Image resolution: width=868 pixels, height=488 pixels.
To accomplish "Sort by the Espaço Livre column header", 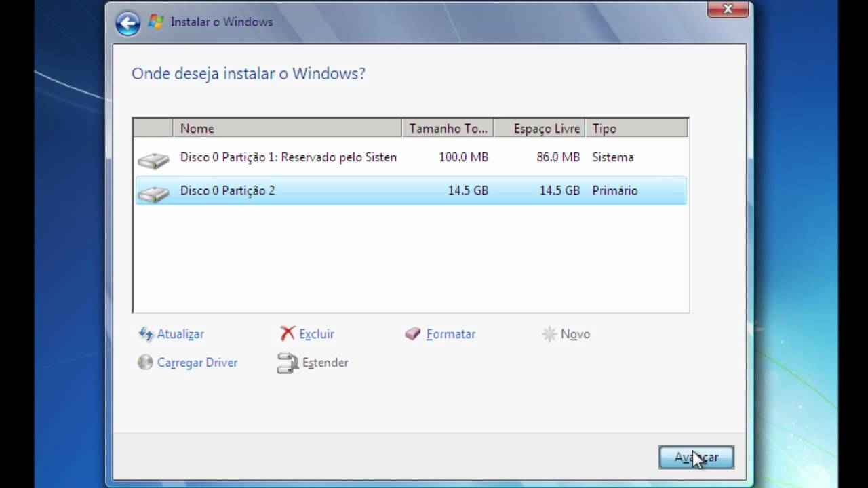I will 540,128.
